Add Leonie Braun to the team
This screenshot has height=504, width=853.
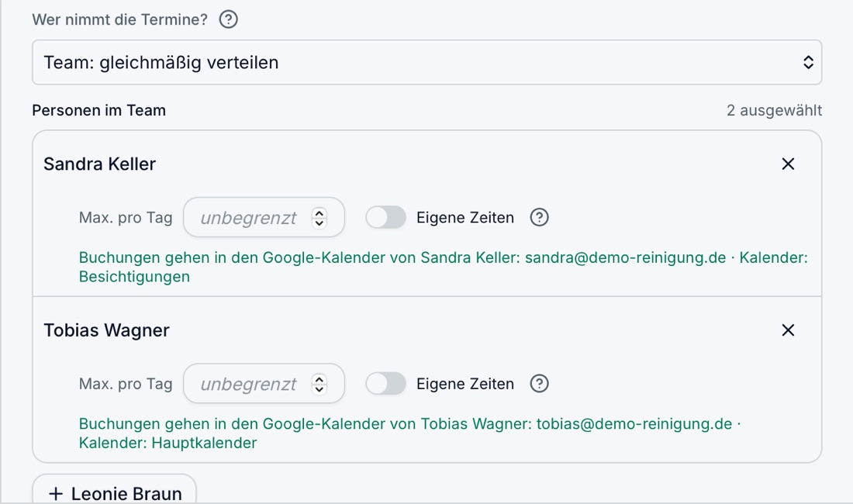(x=114, y=489)
